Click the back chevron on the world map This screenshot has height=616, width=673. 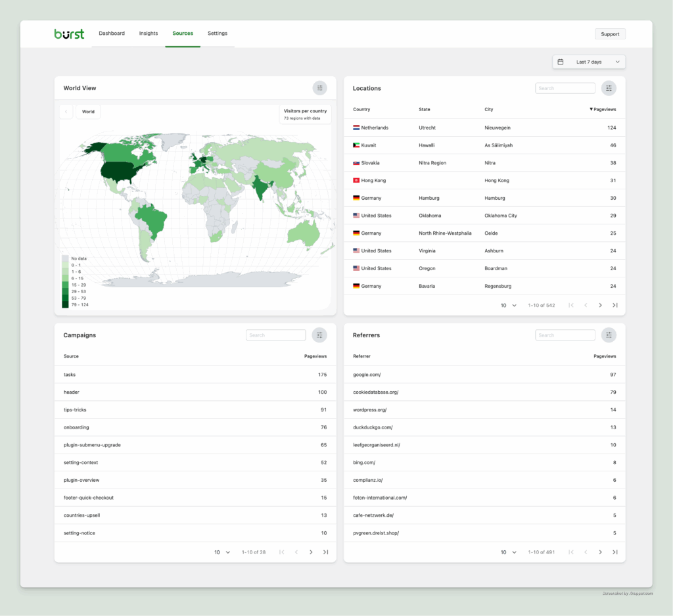pos(66,111)
